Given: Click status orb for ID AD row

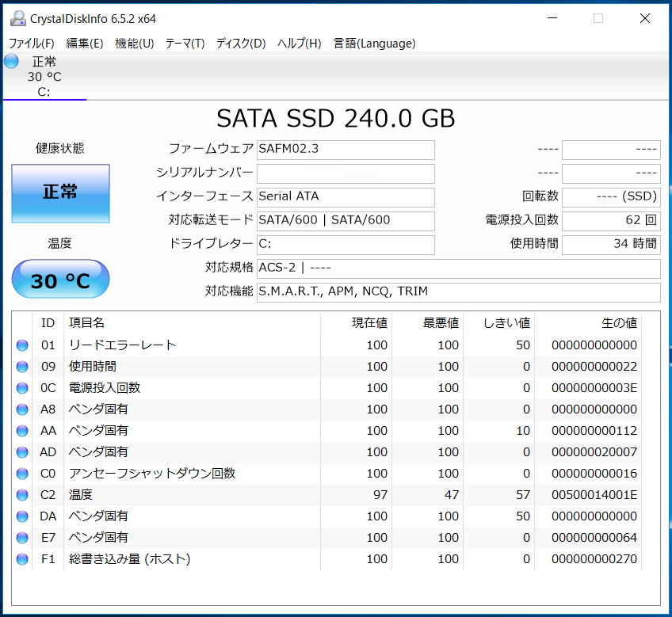Looking at the screenshot, I should [22, 452].
